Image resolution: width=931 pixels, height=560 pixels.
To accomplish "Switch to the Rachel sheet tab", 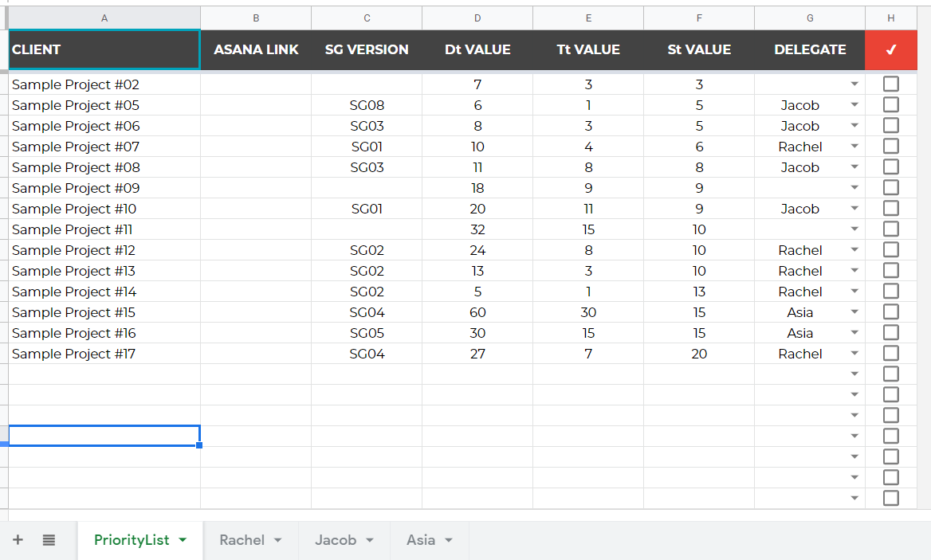I will click(x=243, y=539).
